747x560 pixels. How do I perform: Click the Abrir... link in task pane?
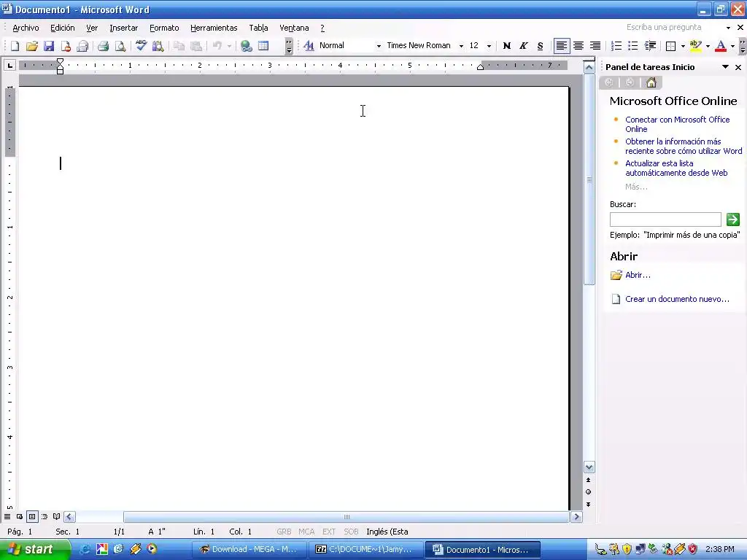click(638, 275)
